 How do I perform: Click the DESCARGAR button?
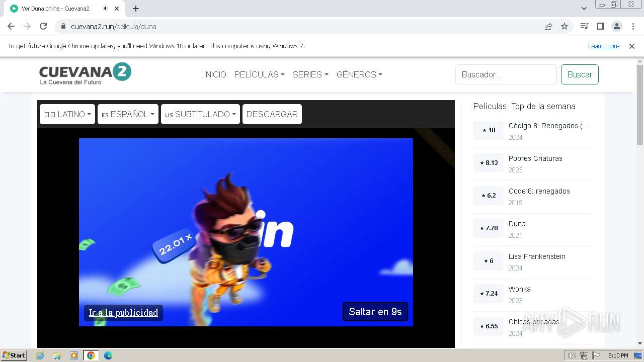coord(272,114)
